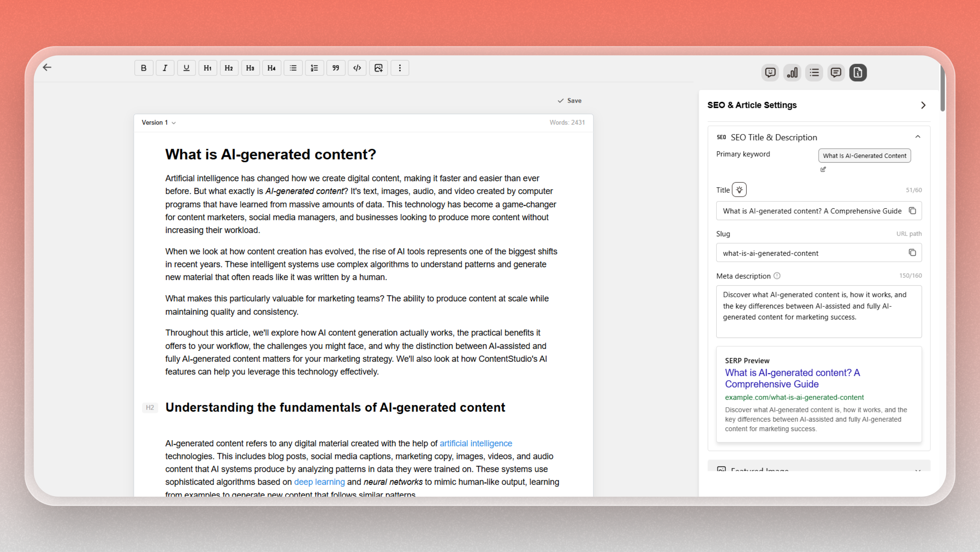The height and width of the screenshot is (552, 980).
Task: Collapse the SEO & Article Settings panel
Action: 923,105
